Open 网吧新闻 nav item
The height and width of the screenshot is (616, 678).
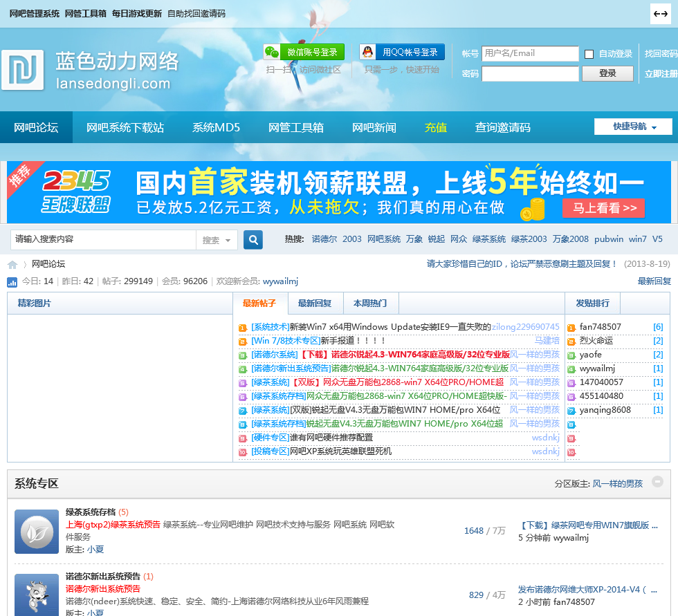[x=374, y=127]
